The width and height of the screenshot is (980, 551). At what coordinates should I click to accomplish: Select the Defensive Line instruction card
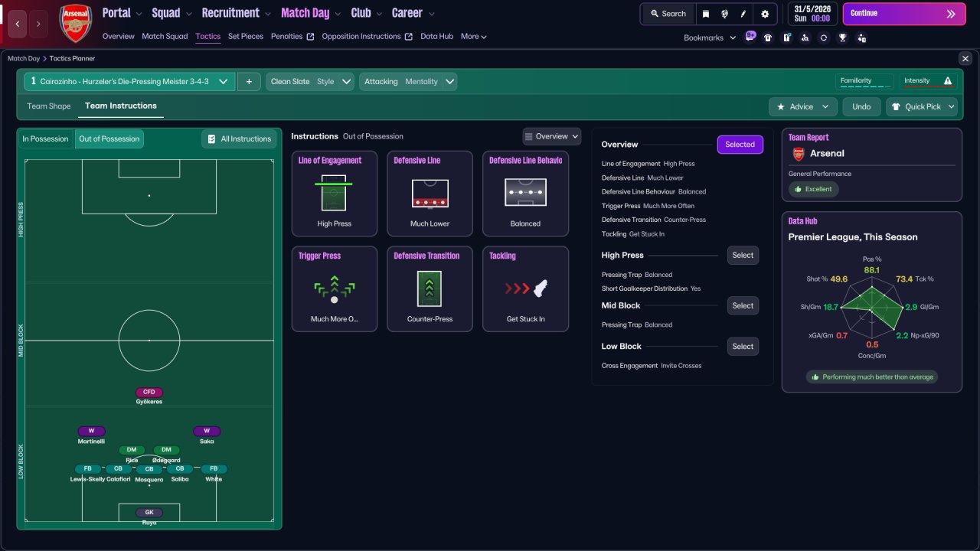pos(430,194)
